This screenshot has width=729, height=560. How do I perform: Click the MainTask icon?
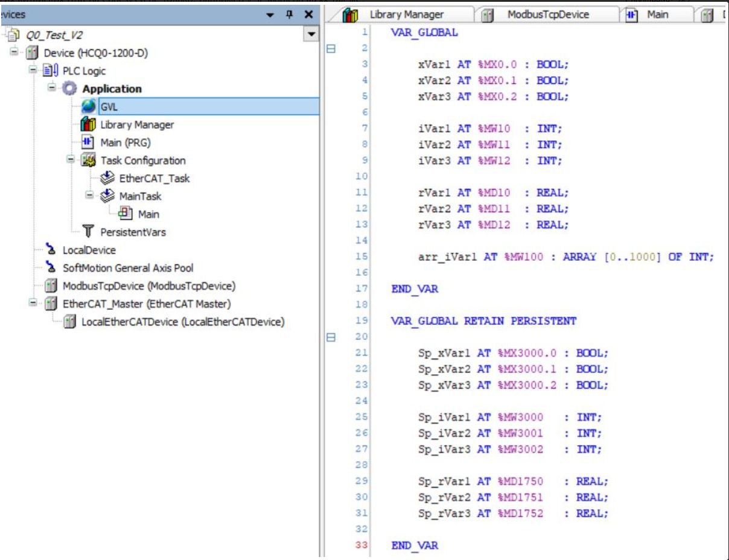(x=109, y=196)
